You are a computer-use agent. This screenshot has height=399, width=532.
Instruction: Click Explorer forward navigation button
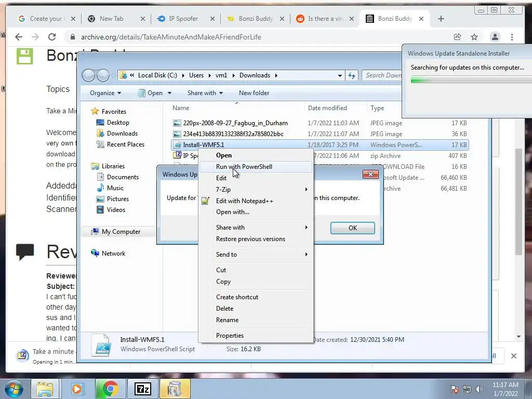pyautogui.click(x=103, y=75)
